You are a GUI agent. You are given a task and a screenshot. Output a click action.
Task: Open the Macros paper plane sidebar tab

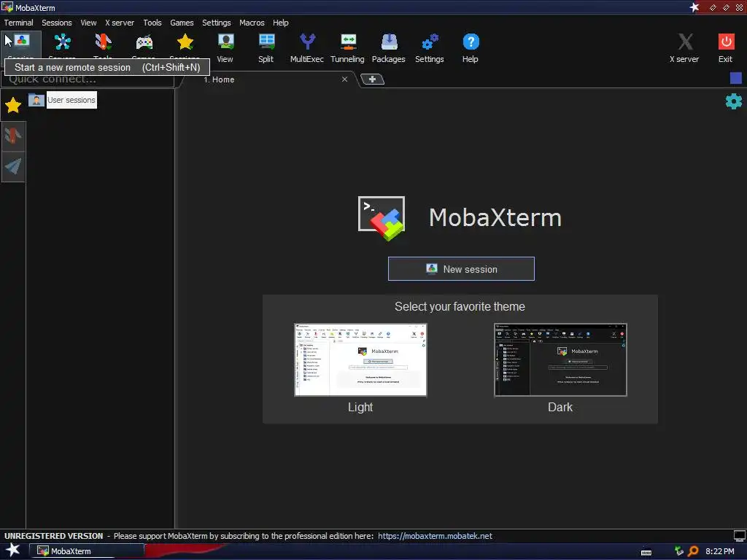13,166
